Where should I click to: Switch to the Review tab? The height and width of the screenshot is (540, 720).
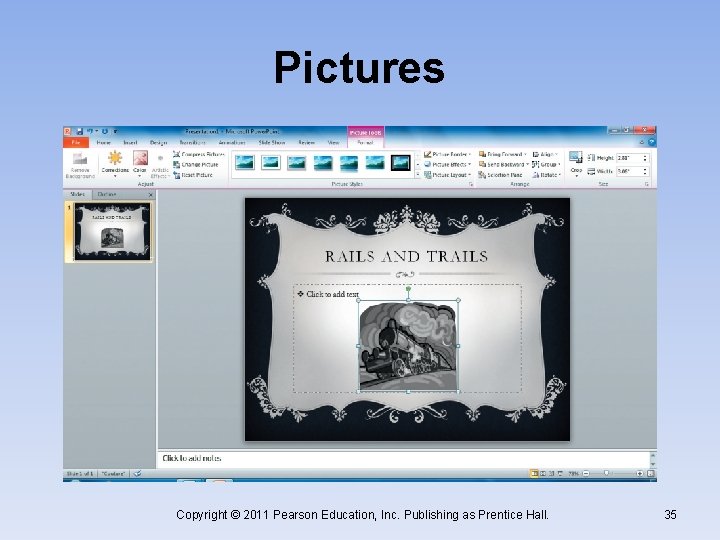click(306, 143)
